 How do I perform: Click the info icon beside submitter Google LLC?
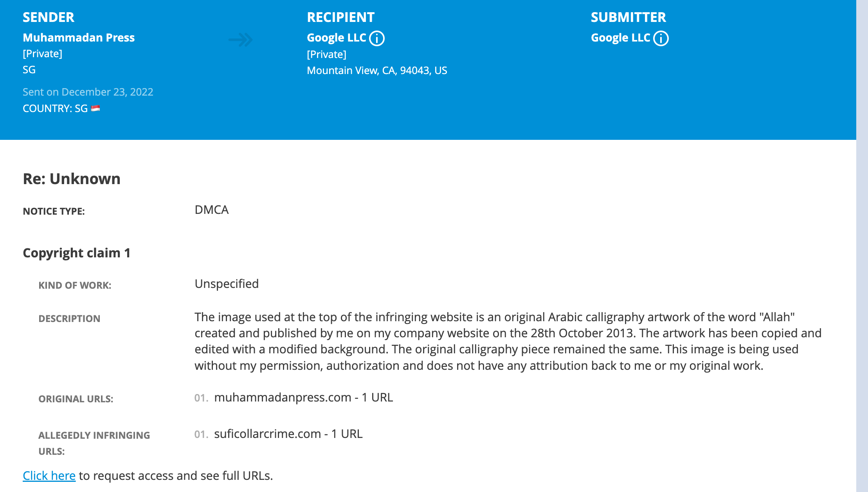(661, 38)
